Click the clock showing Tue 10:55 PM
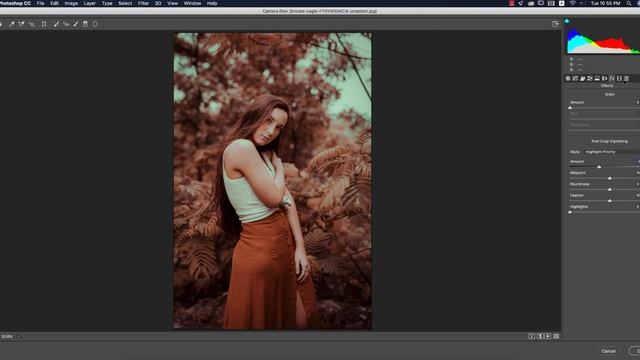 [605, 3]
